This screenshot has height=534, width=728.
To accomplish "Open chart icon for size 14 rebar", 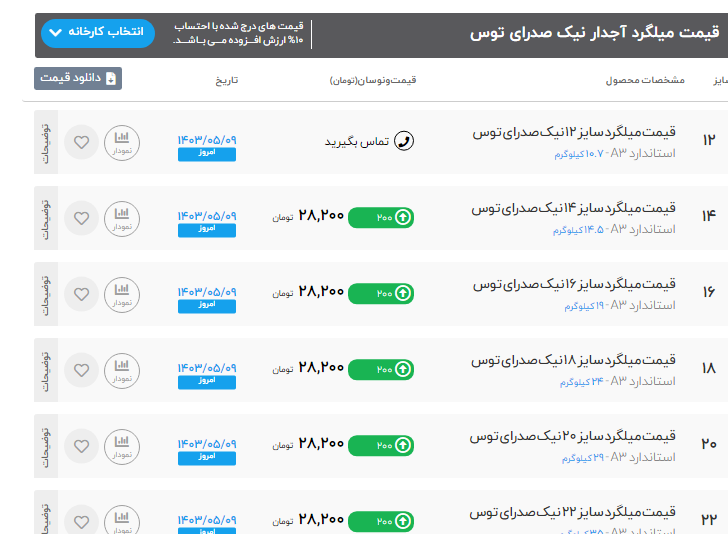I will coord(122,217).
